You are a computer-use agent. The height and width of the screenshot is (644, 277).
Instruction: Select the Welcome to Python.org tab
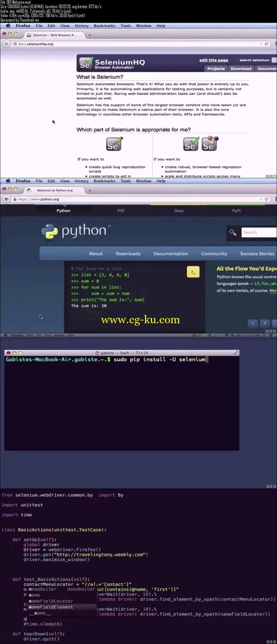(54, 191)
